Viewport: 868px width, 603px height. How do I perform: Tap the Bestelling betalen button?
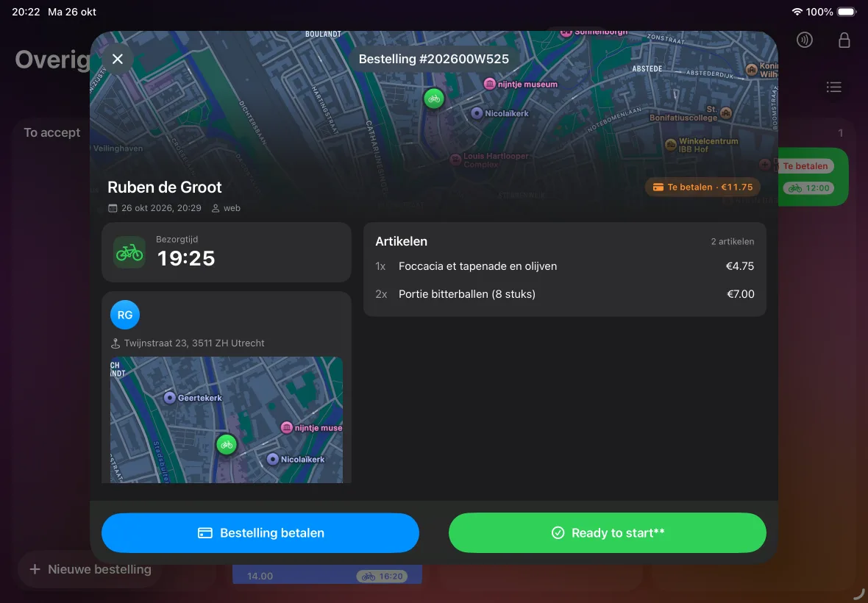click(x=260, y=532)
